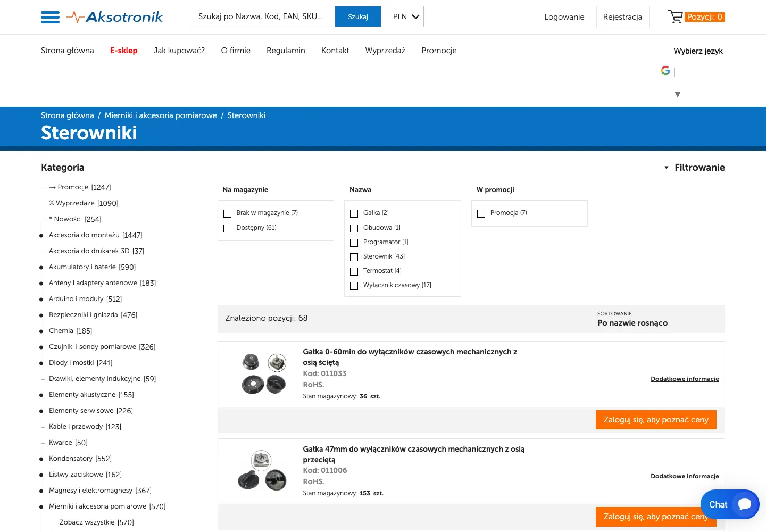This screenshot has height=532, width=766.
Task: Click the product search input field
Action: tap(262, 16)
